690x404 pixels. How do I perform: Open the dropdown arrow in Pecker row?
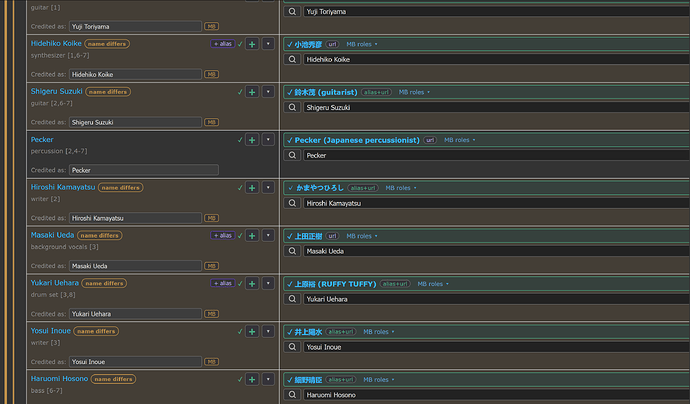click(x=268, y=140)
